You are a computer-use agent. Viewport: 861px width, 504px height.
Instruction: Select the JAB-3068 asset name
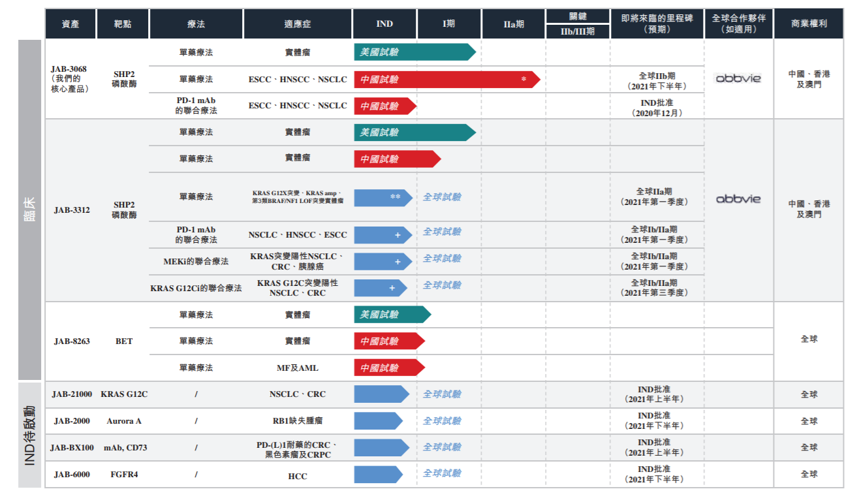coord(69,69)
